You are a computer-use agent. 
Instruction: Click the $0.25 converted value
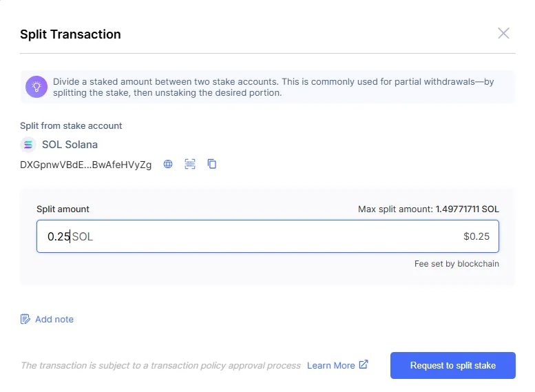(x=476, y=236)
